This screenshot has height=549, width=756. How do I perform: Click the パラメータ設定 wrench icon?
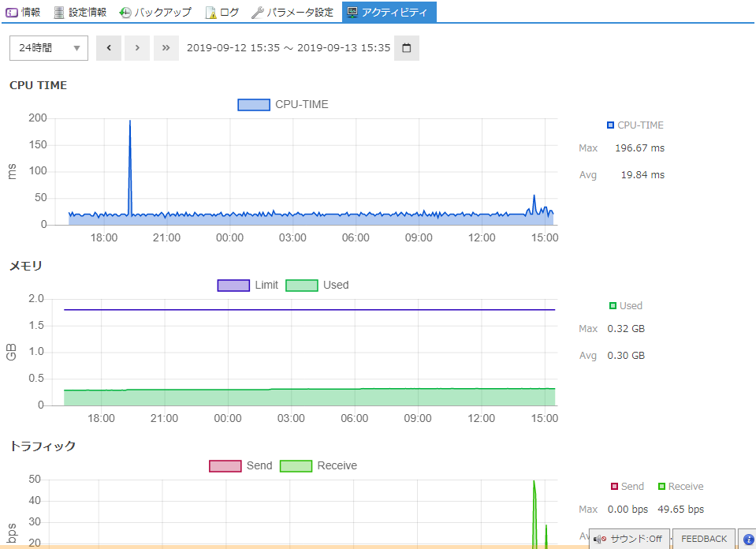[x=257, y=13]
